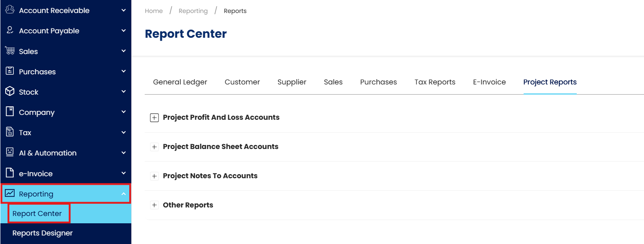Viewport: 644px width, 244px height.
Task: Expand the Purchases sidebar chevron
Action: tap(124, 71)
